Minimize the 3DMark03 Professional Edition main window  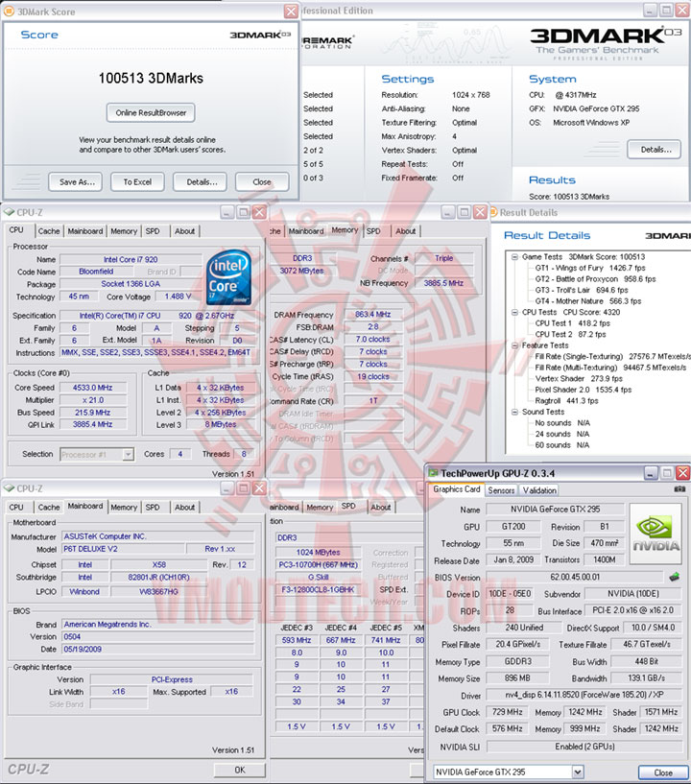coord(650,10)
